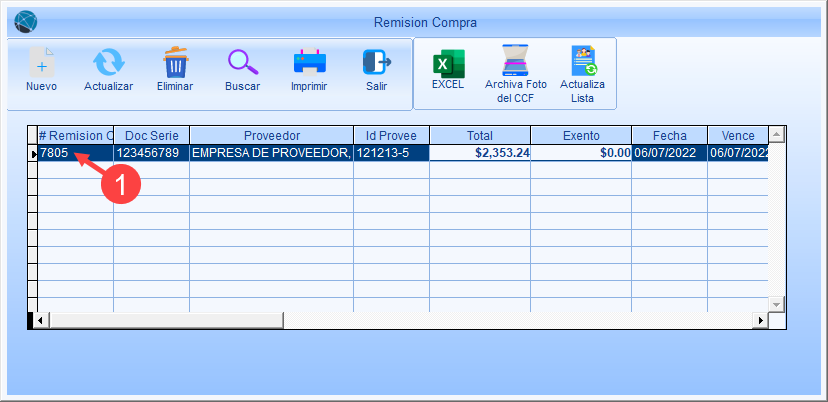The image size is (828, 402).
Task: Print using the Imprimir printer icon
Action: 309,62
